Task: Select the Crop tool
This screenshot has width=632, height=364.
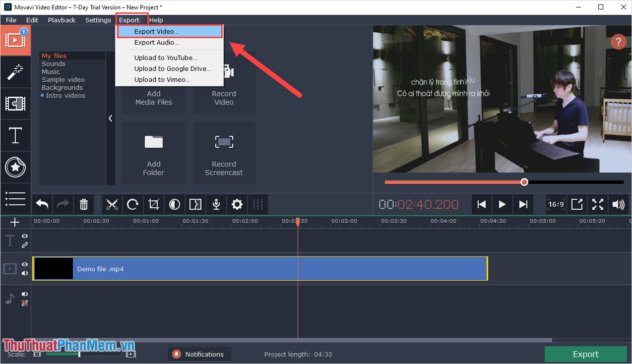Action: [153, 204]
